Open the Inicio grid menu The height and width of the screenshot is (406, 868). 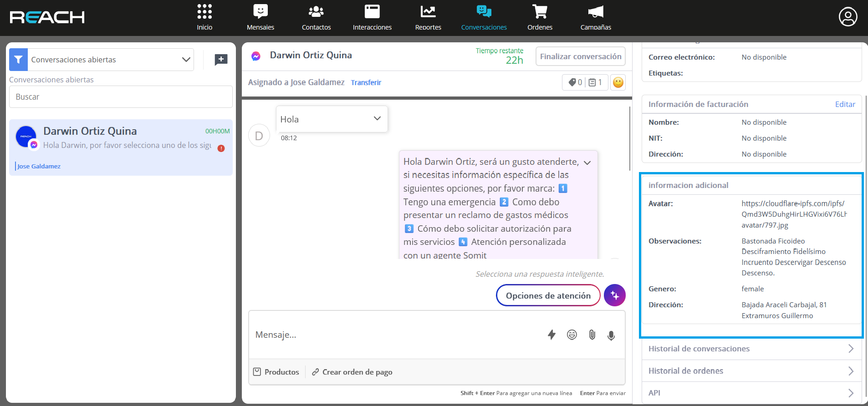click(x=204, y=17)
